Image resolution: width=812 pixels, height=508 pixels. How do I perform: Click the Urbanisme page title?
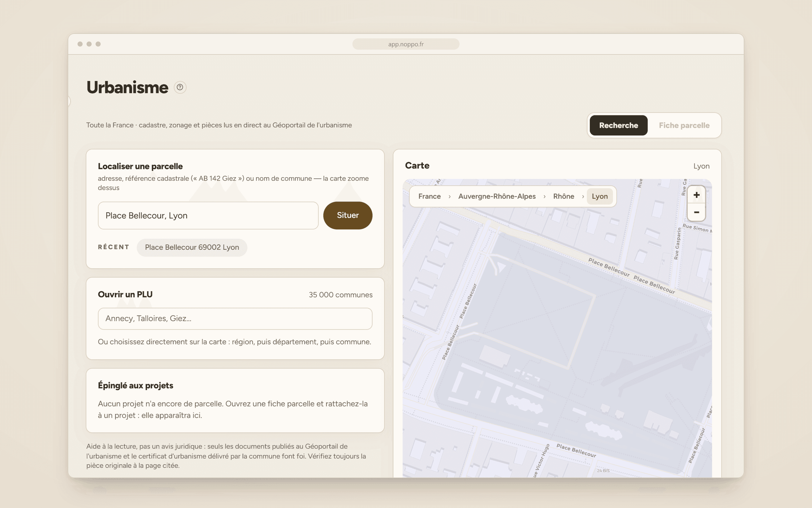[127, 87]
